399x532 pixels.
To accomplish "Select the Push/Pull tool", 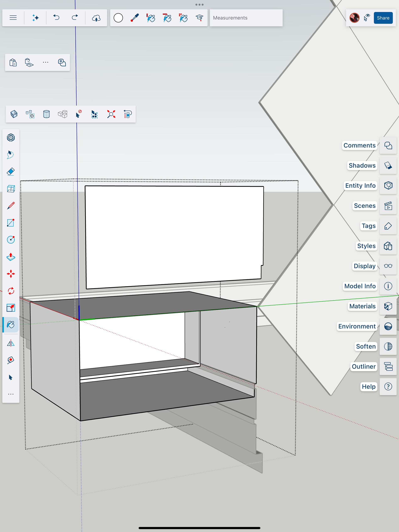I will 11,257.
